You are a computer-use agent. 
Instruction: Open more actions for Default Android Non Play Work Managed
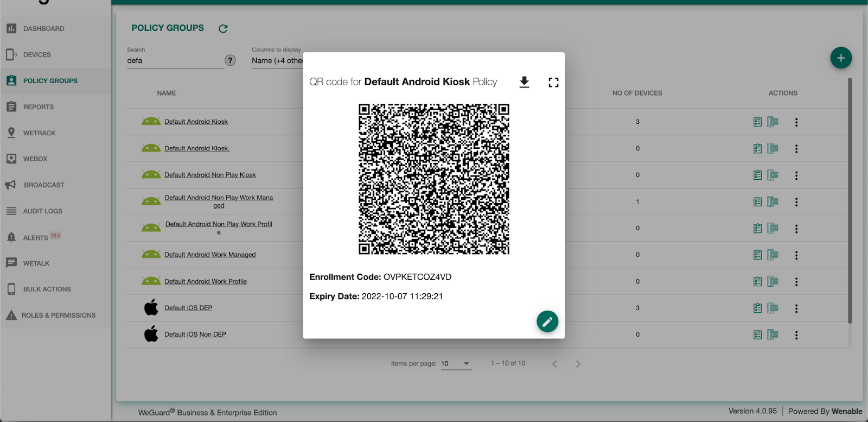796,202
